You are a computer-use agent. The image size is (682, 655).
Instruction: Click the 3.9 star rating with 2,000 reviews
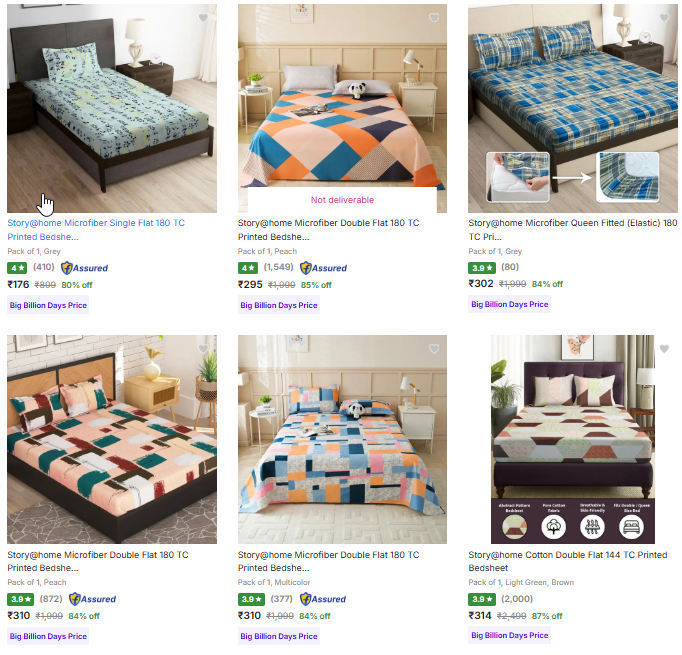[x=482, y=599]
